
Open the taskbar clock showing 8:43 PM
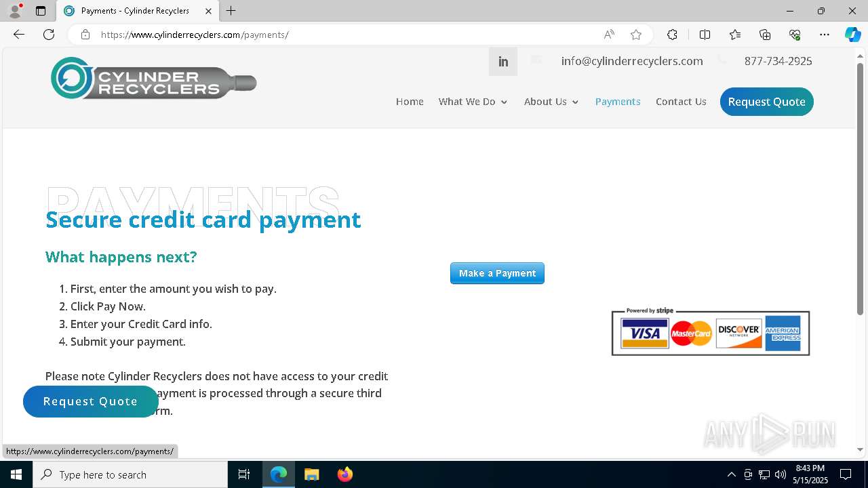click(x=810, y=474)
